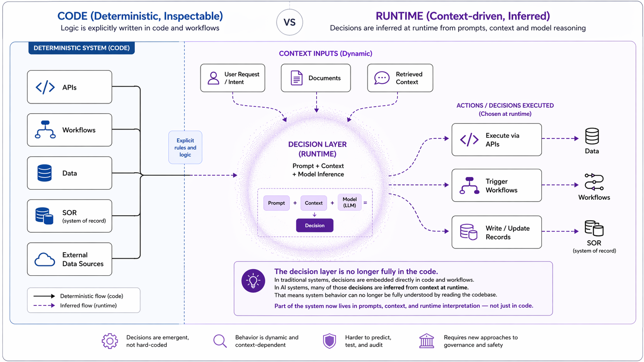Click the lightbulb icon in the insight box
The height and width of the screenshot is (362, 644).
(253, 280)
